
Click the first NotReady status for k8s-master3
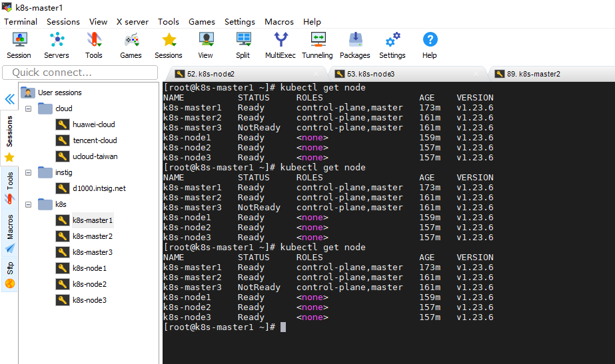[259, 128]
